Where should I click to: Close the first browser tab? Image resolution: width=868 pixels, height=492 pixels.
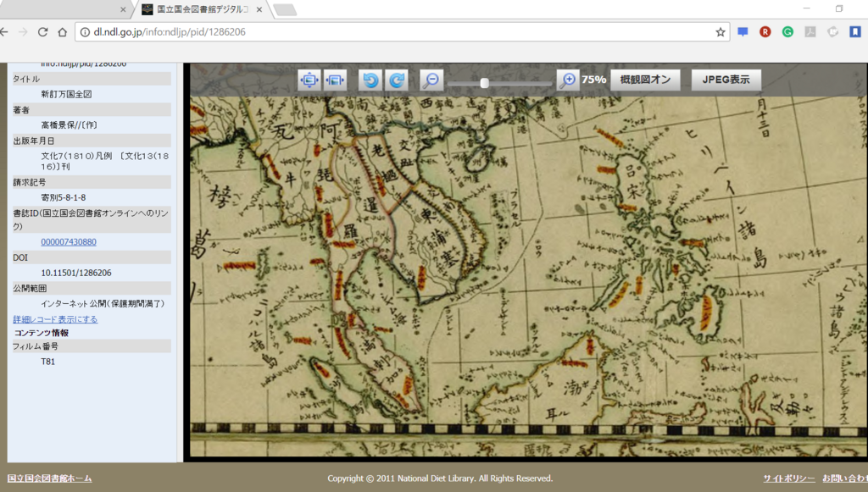pos(123,9)
